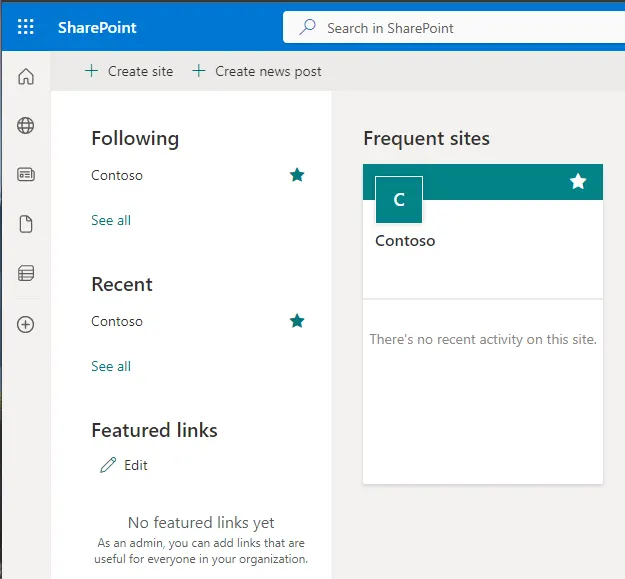
Task: Open My sites globe icon
Action: pyautogui.click(x=26, y=126)
